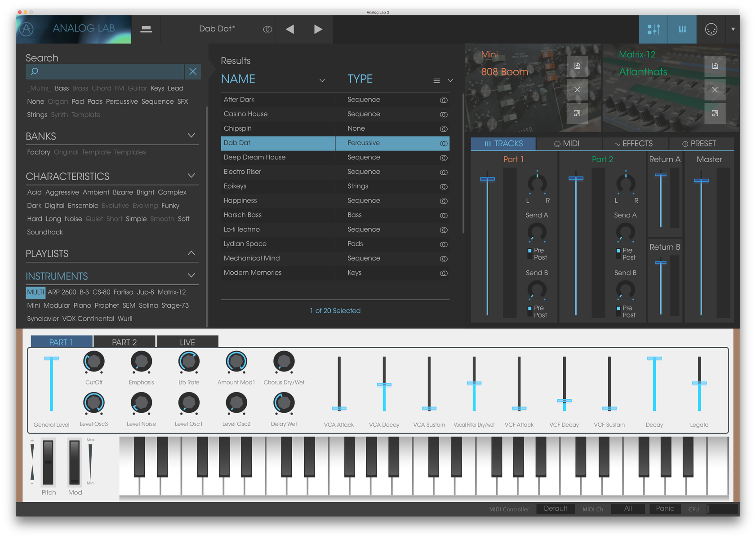
Task: Filter results by the Percussive tag
Action: [122, 102]
